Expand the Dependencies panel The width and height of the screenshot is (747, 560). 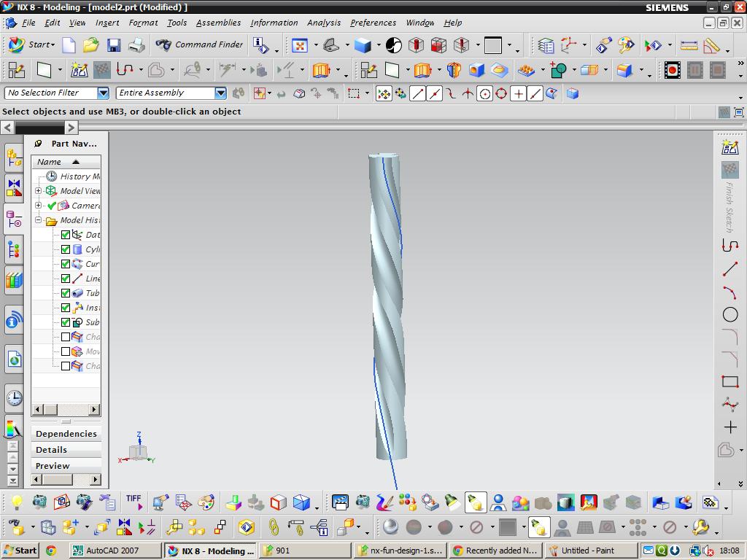[66, 434]
